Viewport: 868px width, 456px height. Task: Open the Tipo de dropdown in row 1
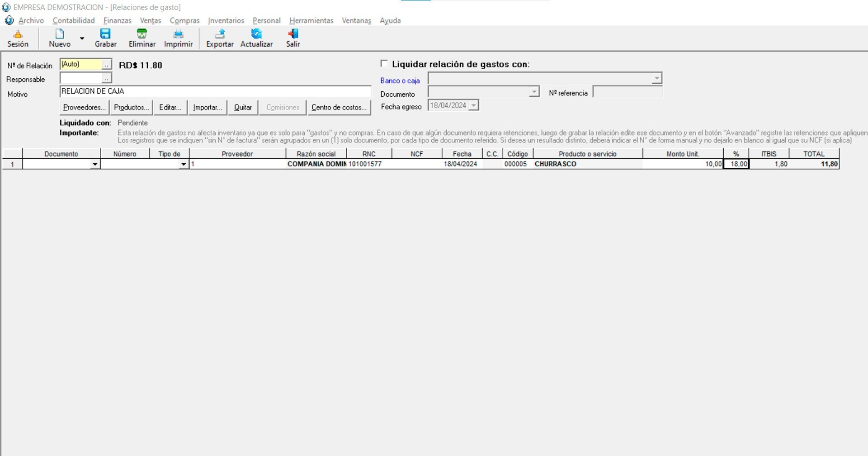click(x=183, y=164)
